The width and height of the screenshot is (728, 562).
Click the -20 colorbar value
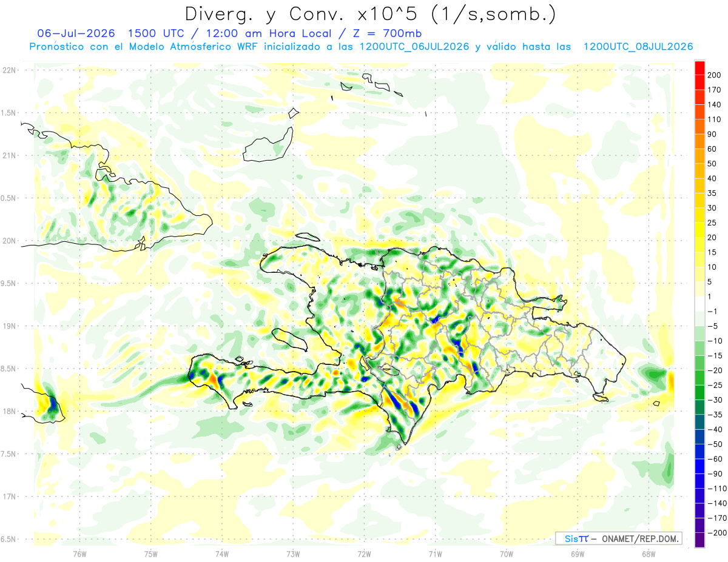[x=714, y=370]
